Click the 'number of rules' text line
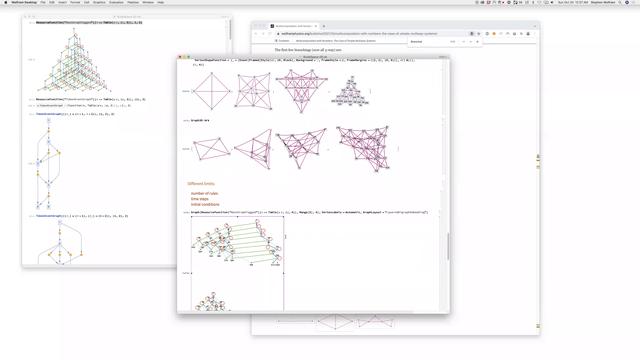The height and width of the screenshot is (360, 640). [204, 193]
